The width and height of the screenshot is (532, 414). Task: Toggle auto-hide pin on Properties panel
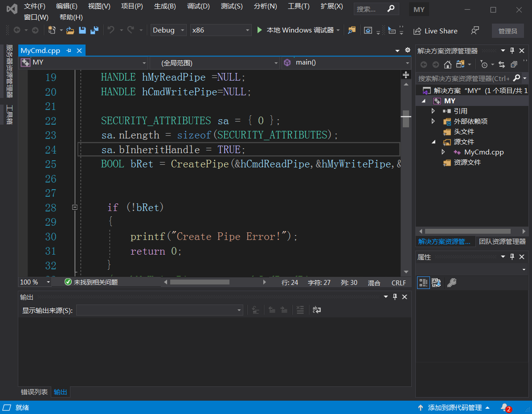click(512, 257)
